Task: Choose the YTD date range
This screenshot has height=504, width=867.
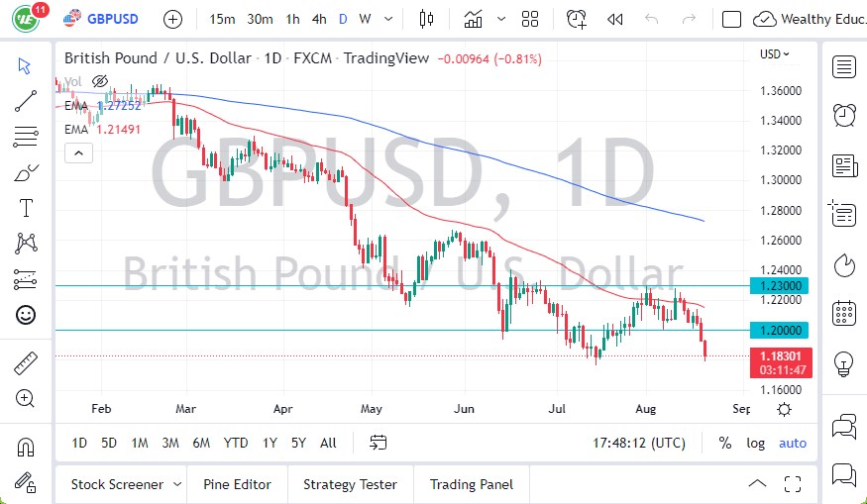Action: click(x=236, y=443)
